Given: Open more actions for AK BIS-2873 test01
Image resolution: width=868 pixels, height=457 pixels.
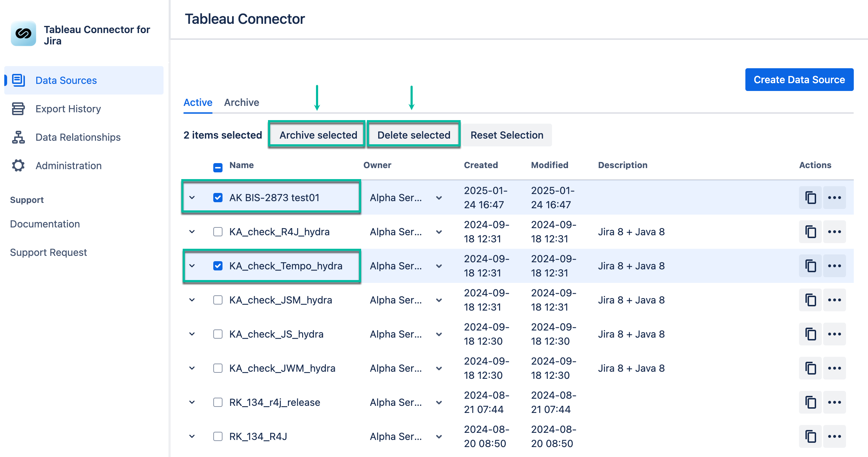Looking at the screenshot, I should pyautogui.click(x=835, y=198).
